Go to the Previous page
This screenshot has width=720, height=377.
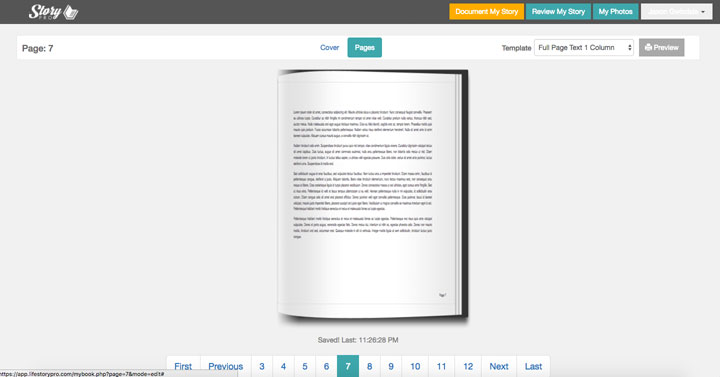pyautogui.click(x=225, y=366)
